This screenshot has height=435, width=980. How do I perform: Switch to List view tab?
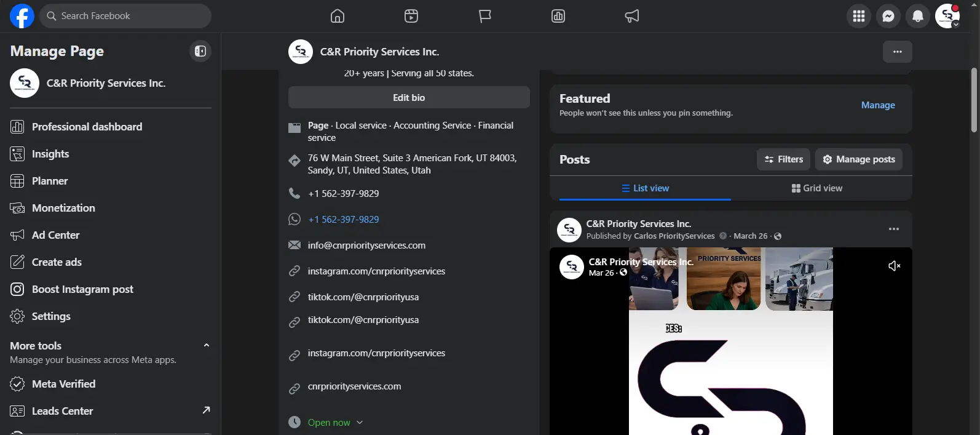(645, 188)
